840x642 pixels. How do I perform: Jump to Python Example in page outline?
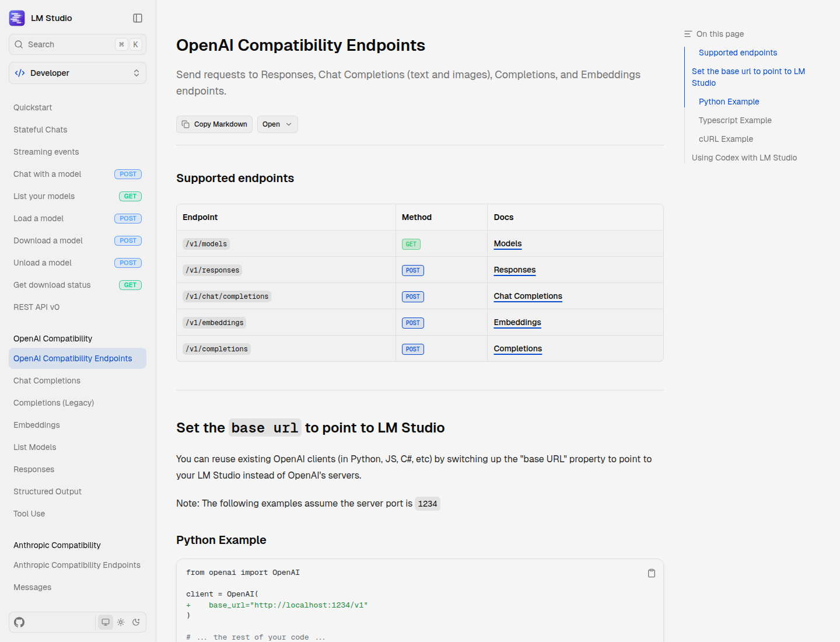tap(729, 102)
